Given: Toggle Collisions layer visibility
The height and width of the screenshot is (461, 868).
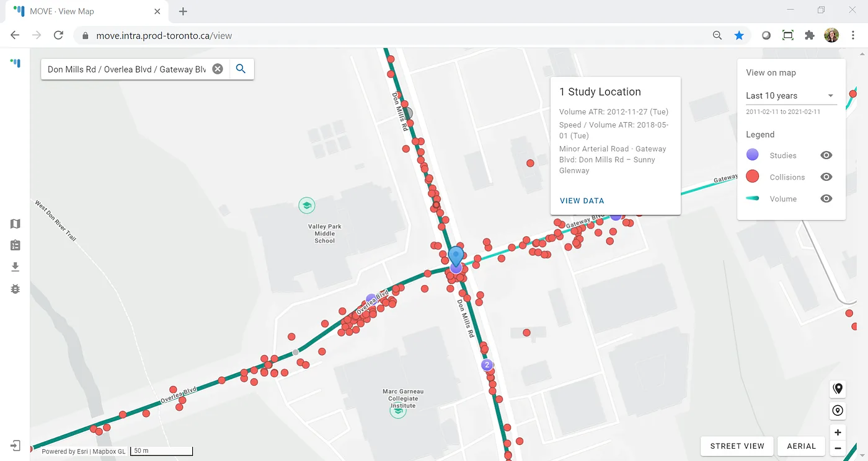Looking at the screenshot, I should click(826, 177).
